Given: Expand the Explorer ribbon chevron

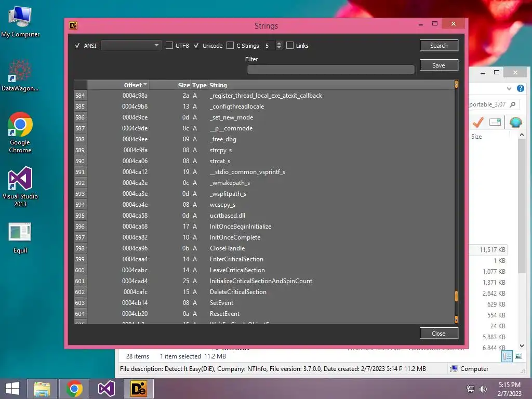Looking at the screenshot, I should pos(509,88).
